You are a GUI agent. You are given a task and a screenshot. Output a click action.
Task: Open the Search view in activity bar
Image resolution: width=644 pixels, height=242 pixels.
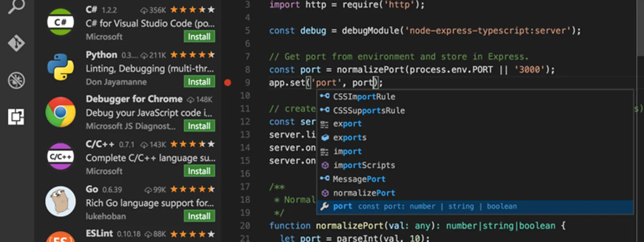(x=16, y=6)
